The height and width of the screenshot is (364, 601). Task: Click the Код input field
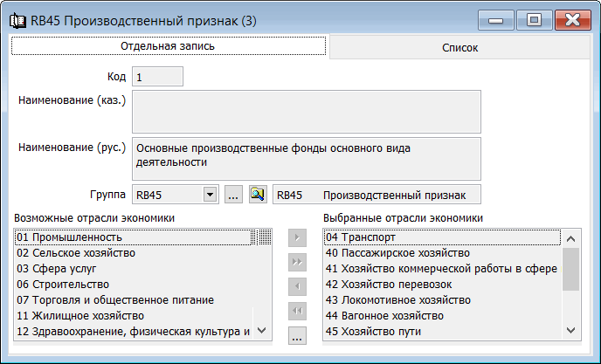[157, 77]
